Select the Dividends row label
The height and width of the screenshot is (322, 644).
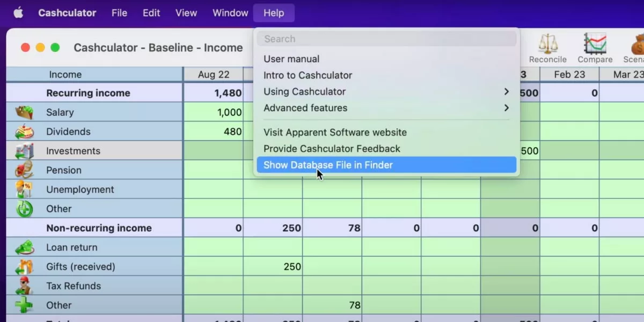[x=68, y=131]
